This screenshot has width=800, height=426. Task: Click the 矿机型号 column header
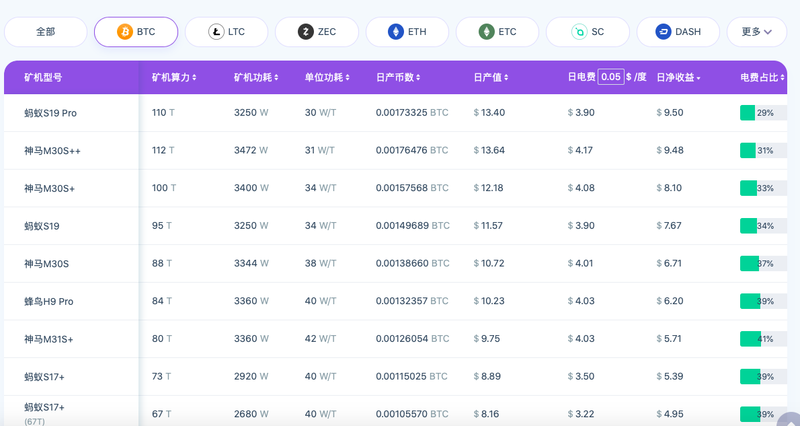[x=43, y=78]
